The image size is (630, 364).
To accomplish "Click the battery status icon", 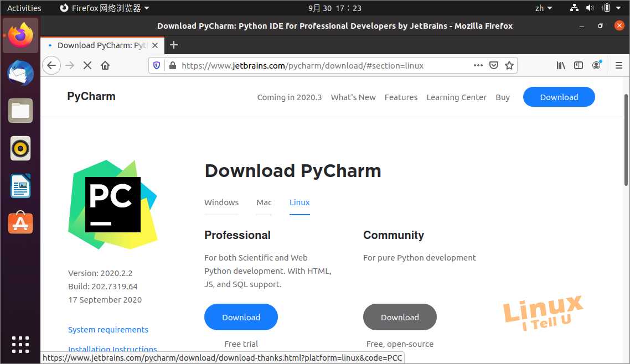I will [x=606, y=8].
